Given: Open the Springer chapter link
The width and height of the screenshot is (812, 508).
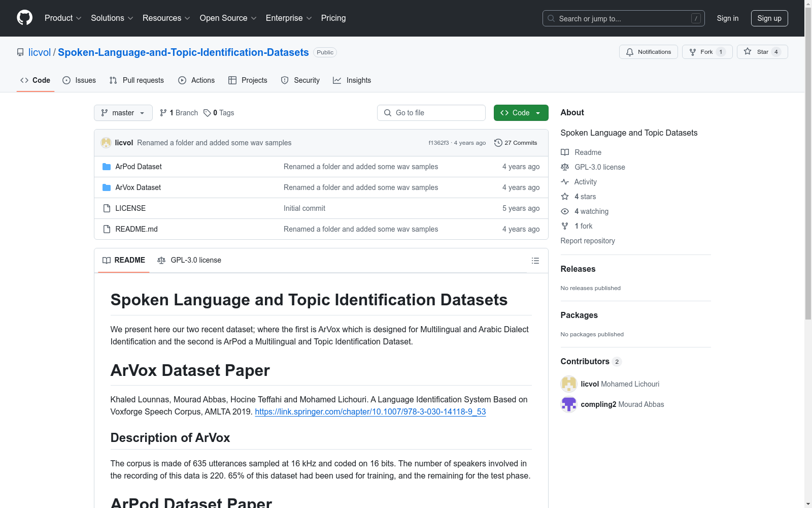Looking at the screenshot, I should pos(370,412).
